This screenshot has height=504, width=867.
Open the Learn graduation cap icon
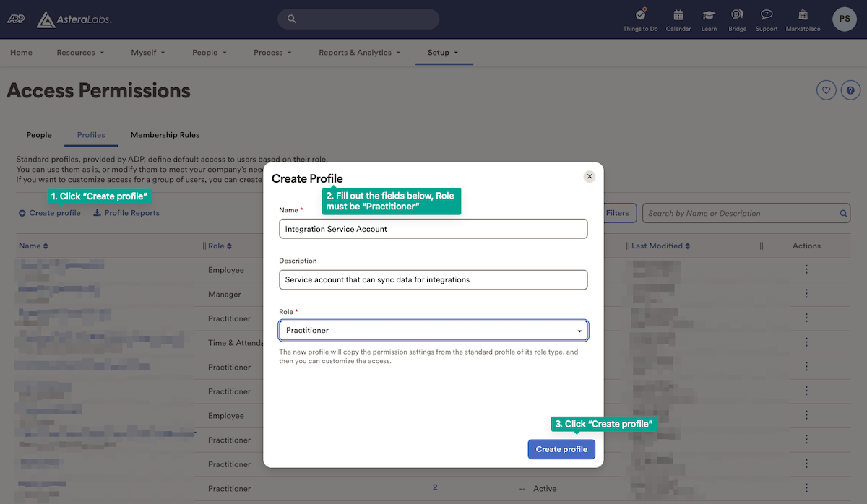[709, 16]
